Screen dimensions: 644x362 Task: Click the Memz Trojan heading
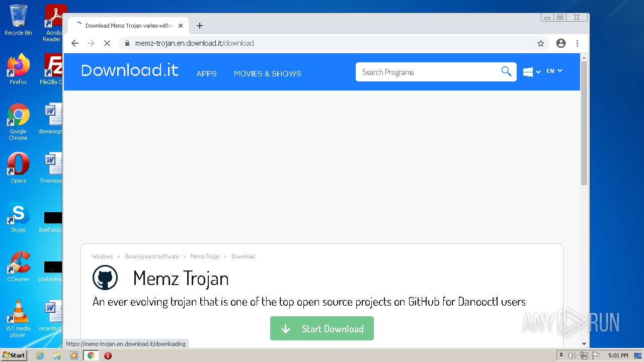181,278
